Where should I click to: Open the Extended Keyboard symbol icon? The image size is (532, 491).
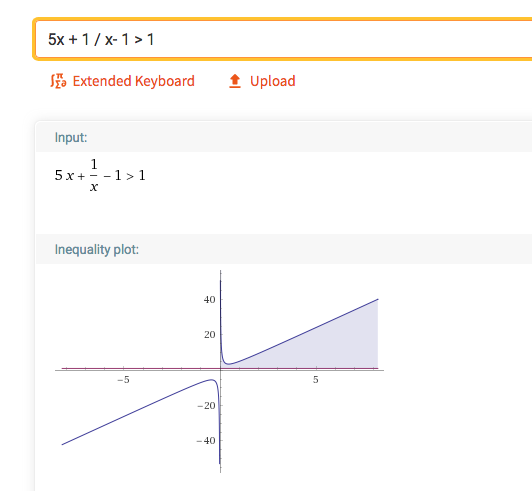[x=58, y=81]
